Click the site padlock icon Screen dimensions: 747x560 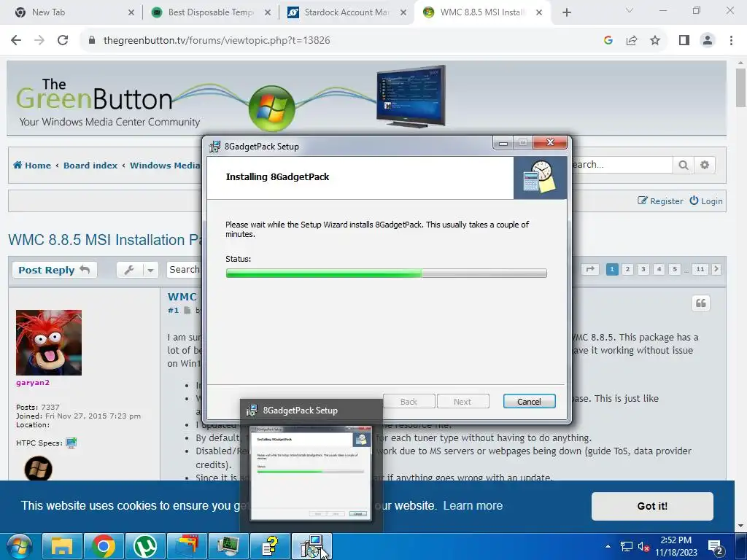tap(92, 41)
